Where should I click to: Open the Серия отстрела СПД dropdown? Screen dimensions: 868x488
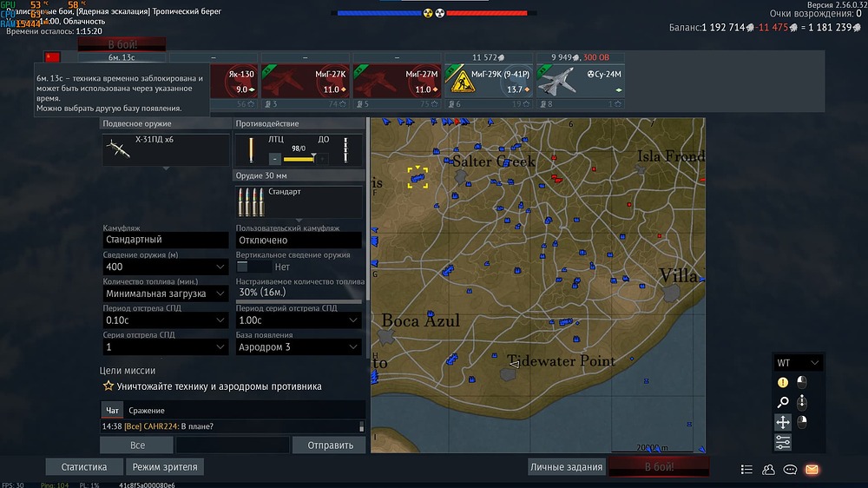click(166, 346)
